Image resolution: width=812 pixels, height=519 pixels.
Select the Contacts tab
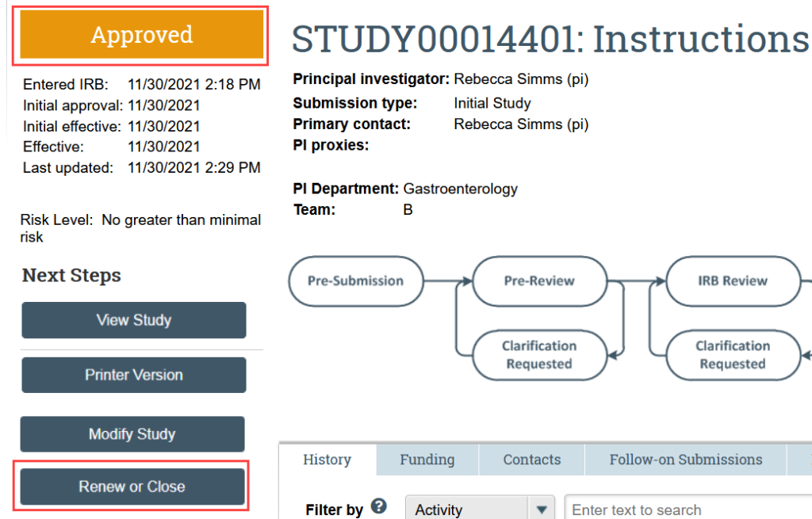click(x=531, y=460)
